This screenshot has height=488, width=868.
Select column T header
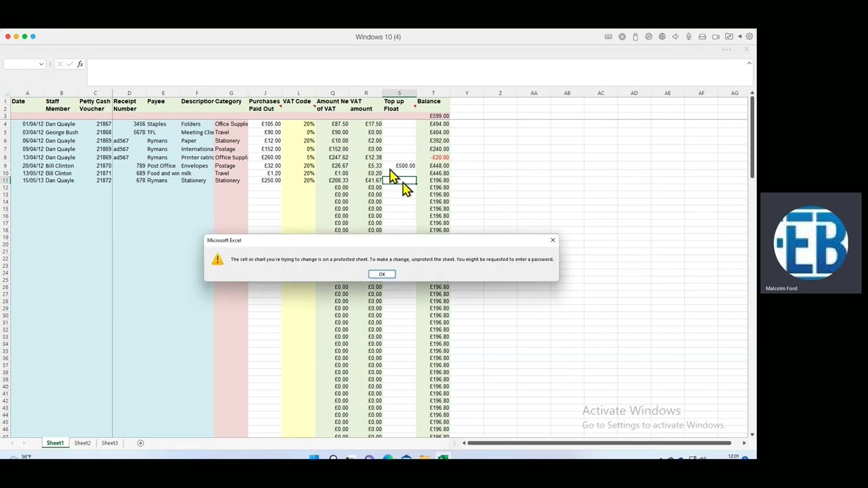coord(433,93)
